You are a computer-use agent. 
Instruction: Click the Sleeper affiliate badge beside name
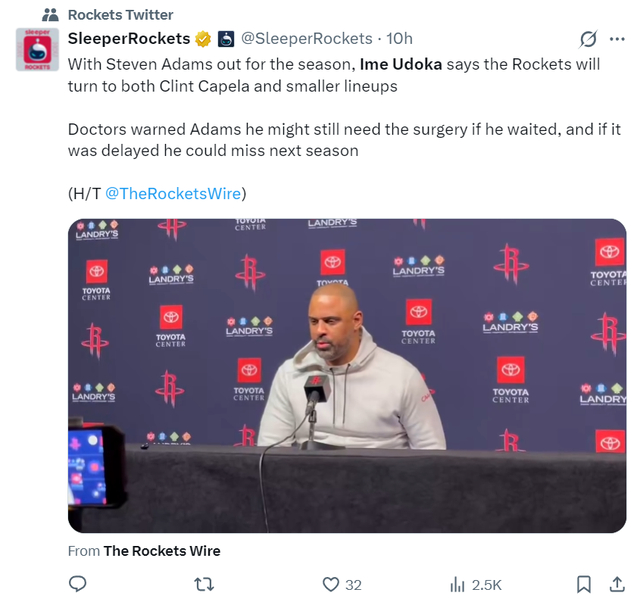tap(226, 39)
